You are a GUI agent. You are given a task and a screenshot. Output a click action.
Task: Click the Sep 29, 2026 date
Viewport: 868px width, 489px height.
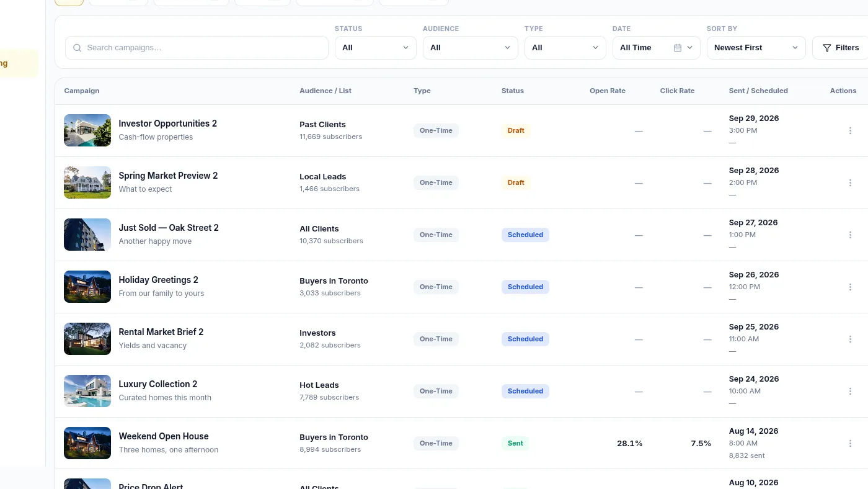coord(754,118)
